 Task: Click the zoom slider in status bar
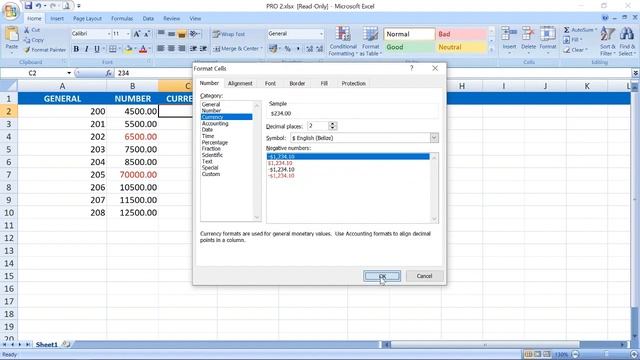tap(606, 354)
